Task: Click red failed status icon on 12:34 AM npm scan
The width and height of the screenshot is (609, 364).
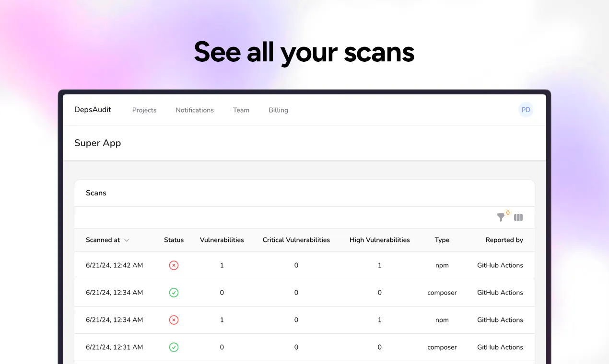Action: pos(174,320)
